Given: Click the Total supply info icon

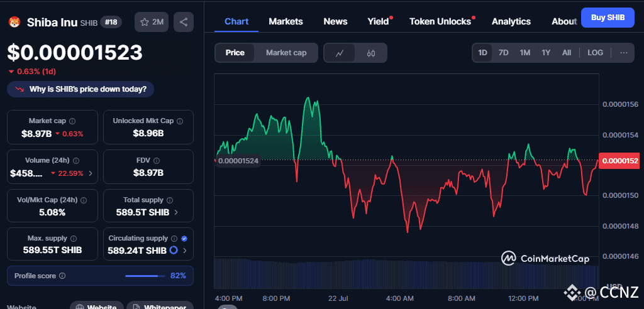Looking at the screenshot, I should click(170, 200).
